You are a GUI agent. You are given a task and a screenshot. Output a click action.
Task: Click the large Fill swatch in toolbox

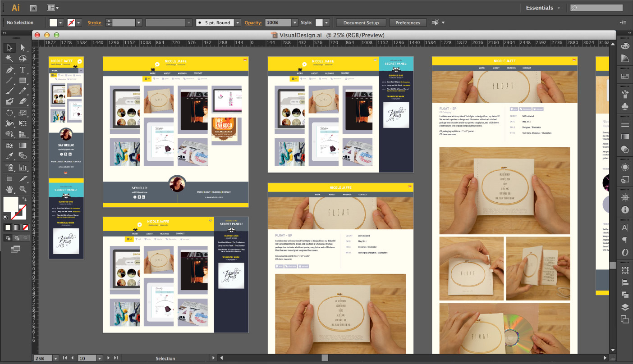pyautogui.click(x=11, y=204)
